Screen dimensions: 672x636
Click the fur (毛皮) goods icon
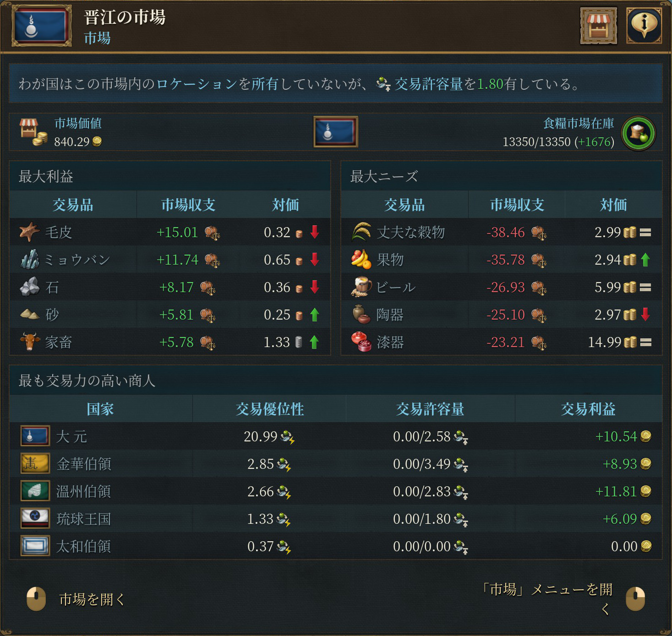pyautogui.click(x=29, y=232)
